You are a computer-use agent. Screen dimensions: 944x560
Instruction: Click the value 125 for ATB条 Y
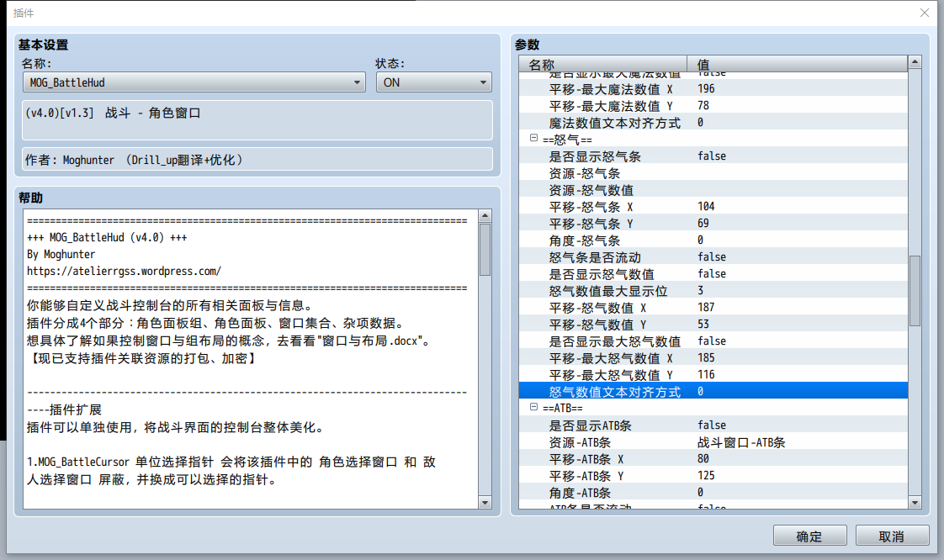[706, 476]
